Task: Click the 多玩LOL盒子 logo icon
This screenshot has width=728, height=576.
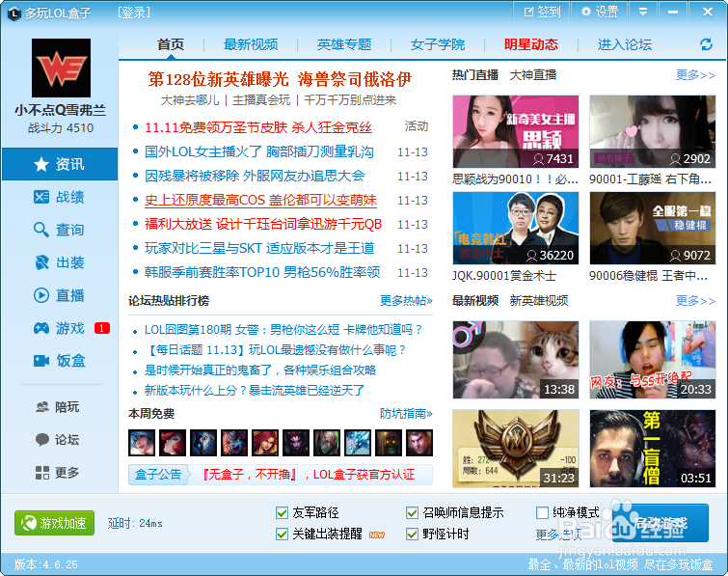Action: 14,13
